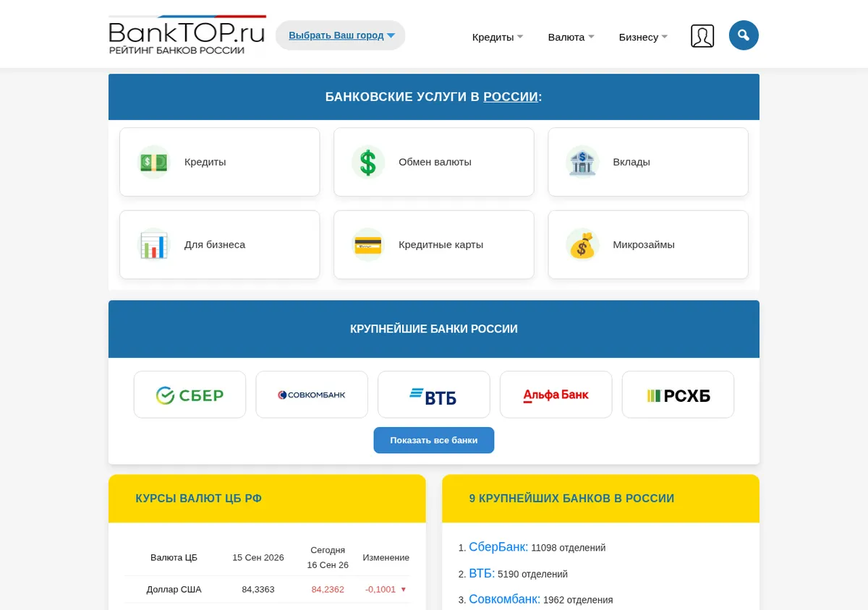Expand the Выбрать Ваш город dropdown
The height and width of the screenshot is (610, 868).
341,35
